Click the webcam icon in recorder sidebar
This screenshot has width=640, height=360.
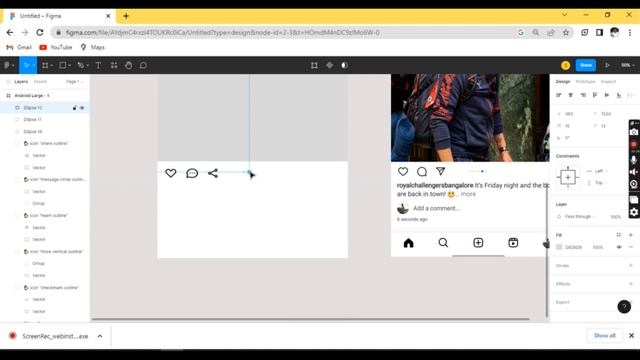634,184
